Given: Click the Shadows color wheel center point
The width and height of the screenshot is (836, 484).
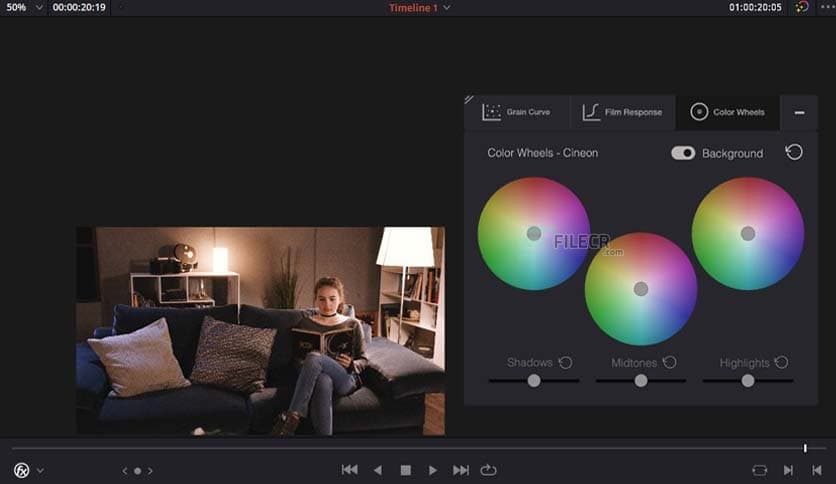Looking at the screenshot, I should click(x=534, y=233).
